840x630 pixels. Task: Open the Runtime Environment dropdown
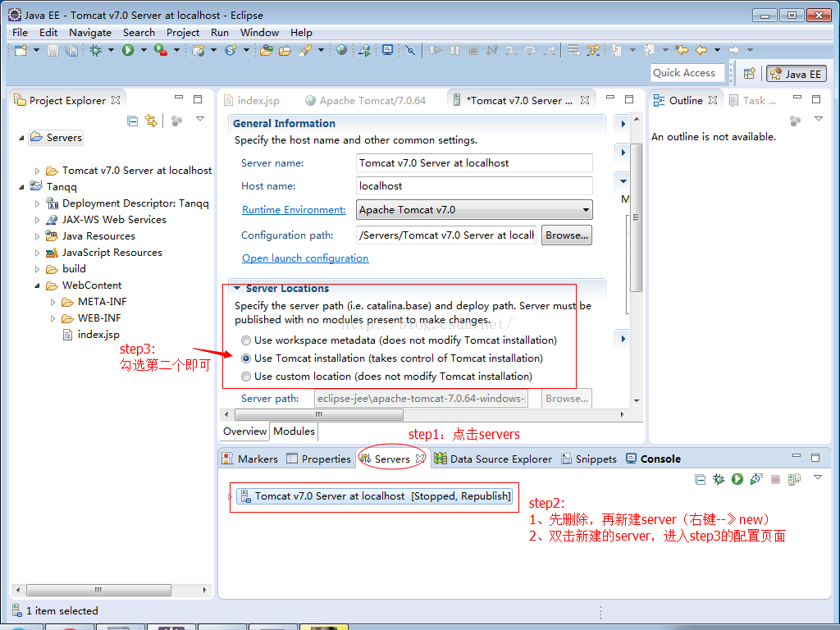[586, 210]
